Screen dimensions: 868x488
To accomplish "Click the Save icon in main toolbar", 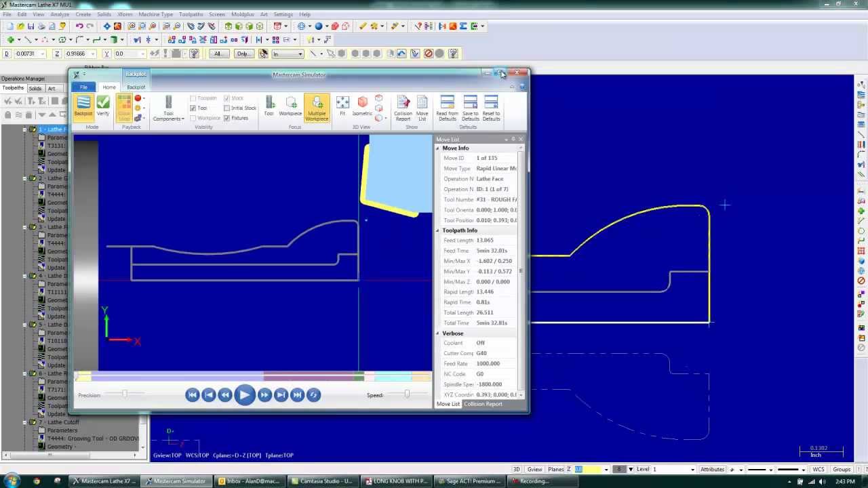I will [x=31, y=26].
